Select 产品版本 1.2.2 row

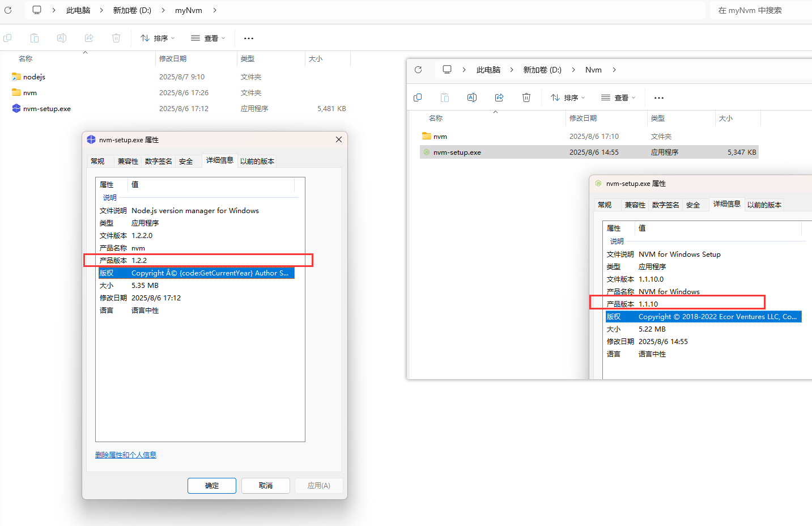(196, 261)
